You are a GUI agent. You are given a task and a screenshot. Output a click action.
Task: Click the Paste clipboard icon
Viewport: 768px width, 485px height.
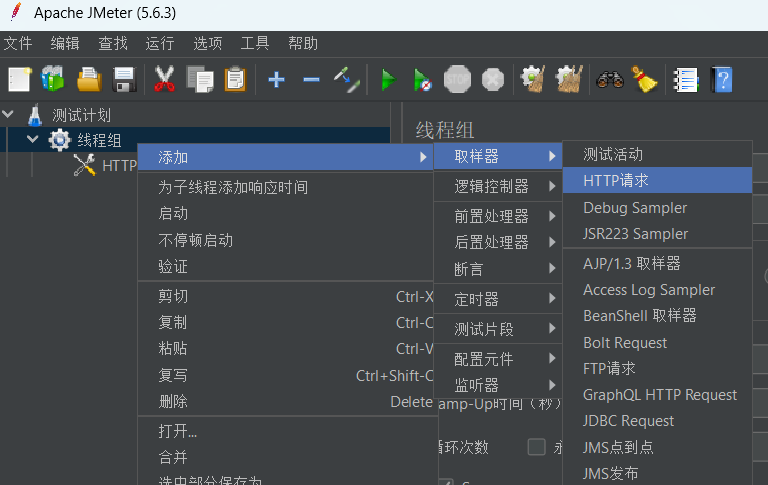235,79
